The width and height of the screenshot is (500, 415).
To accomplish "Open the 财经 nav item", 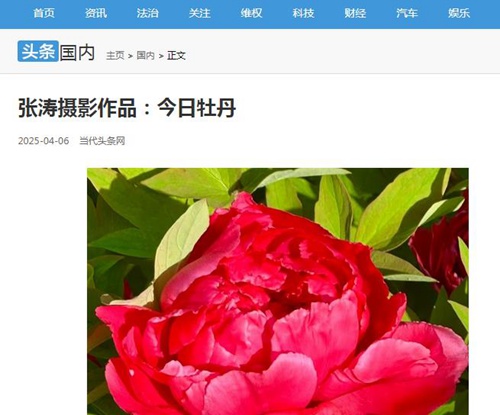I will coord(355,13).
